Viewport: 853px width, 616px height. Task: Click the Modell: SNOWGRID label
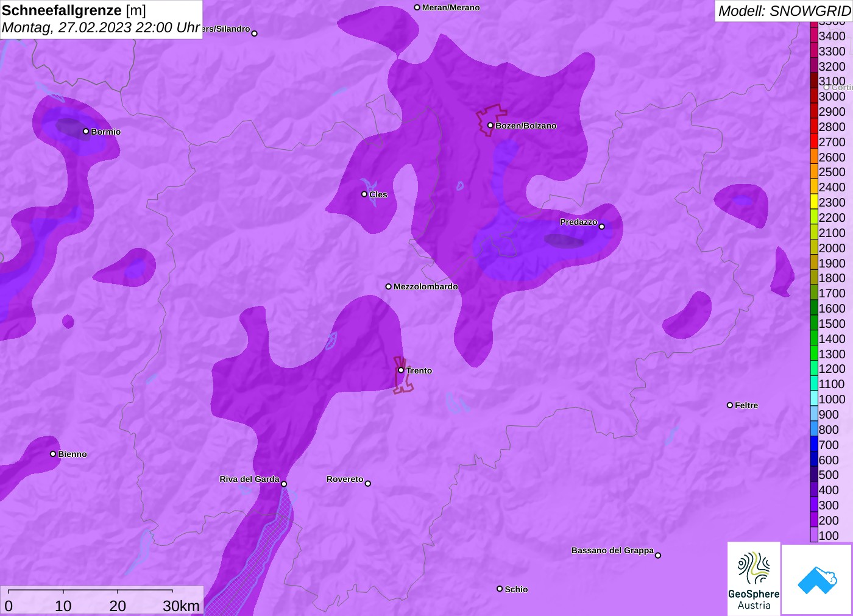pos(784,10)
